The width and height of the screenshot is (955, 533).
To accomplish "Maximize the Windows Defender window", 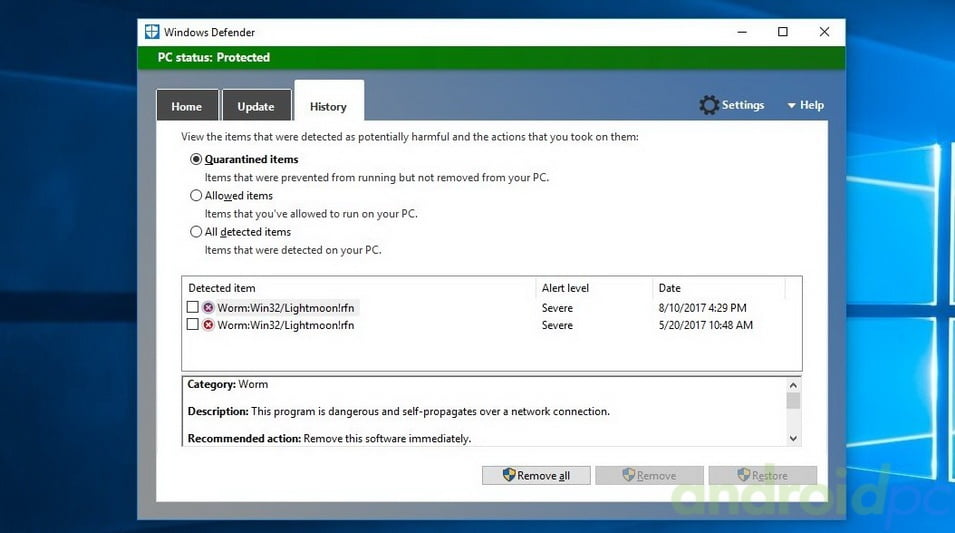I will (x=783, y=32).
